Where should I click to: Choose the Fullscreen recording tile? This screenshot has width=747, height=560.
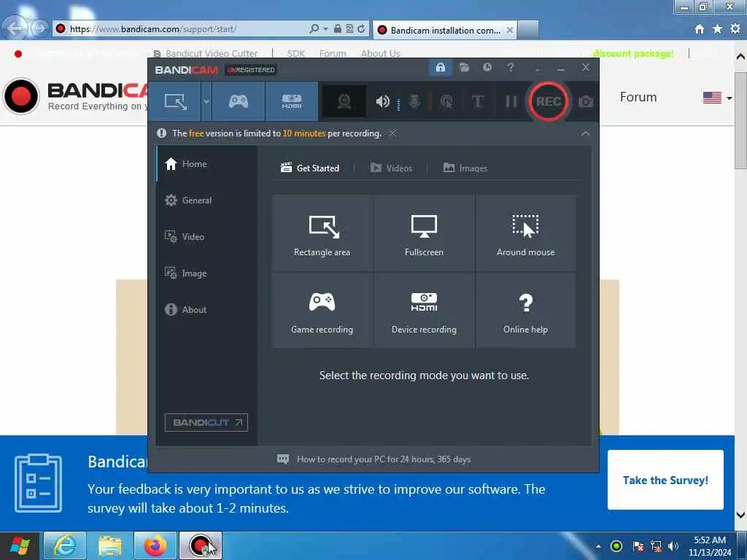[x=424, y=233]
